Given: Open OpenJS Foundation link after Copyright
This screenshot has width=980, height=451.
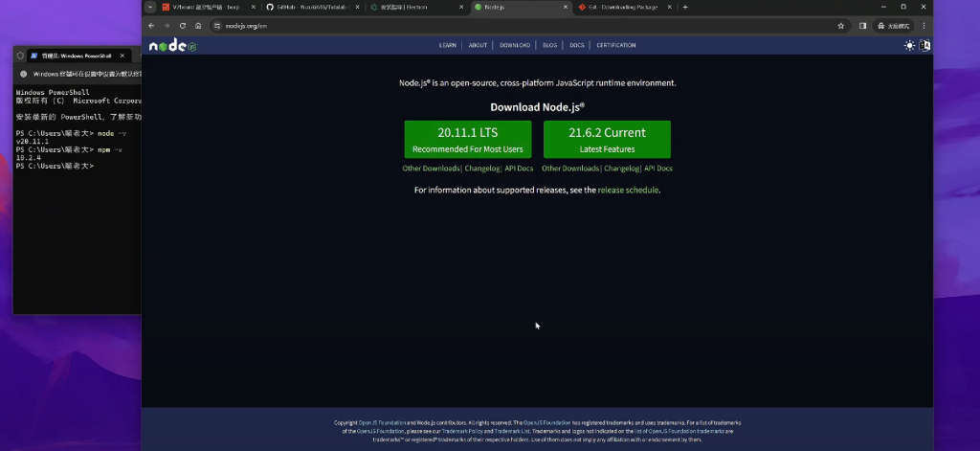Looking at the screenshot, I should click(383, 423).
